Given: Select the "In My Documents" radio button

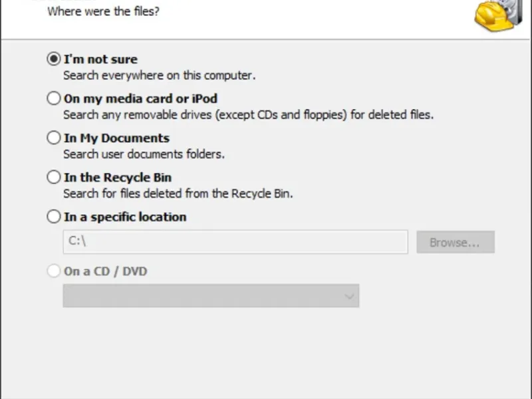Looking at the screenshot, I should point(54,138).
